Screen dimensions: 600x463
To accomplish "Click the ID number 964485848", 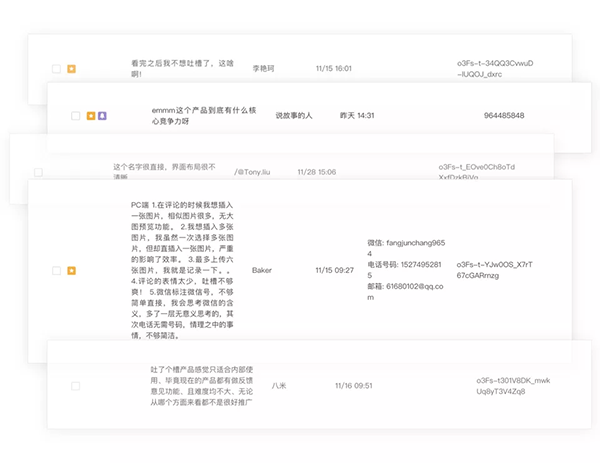I will pyautogui.click(x=503, y=116).
